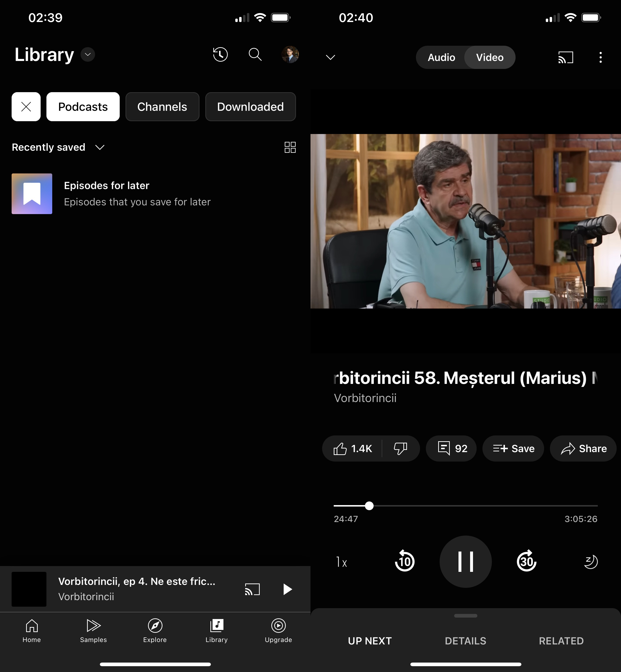Switch player to Audio mode

(x=441, y=58)
